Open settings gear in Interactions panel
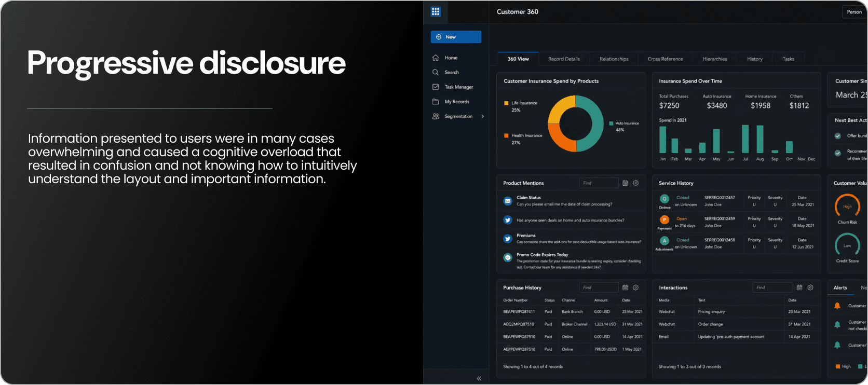868x385 pixels. (x=810, y=287)
